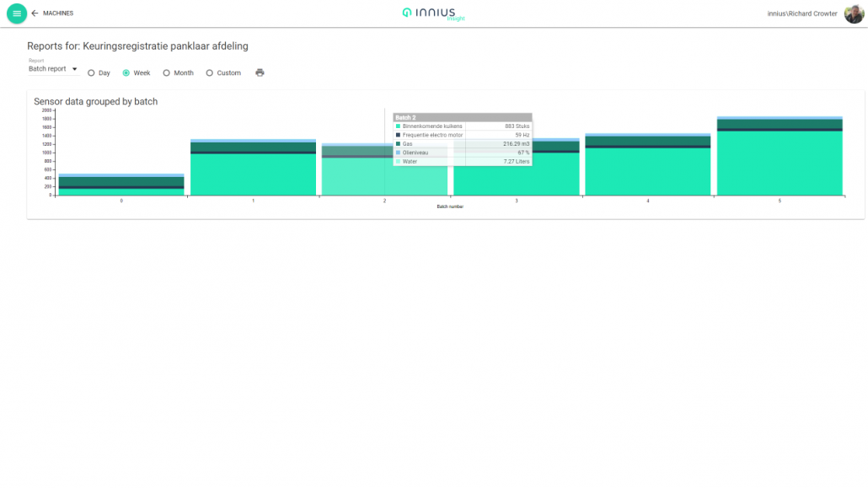Open user profile avatar picture
Screen dimensions: 868x488
854,13
